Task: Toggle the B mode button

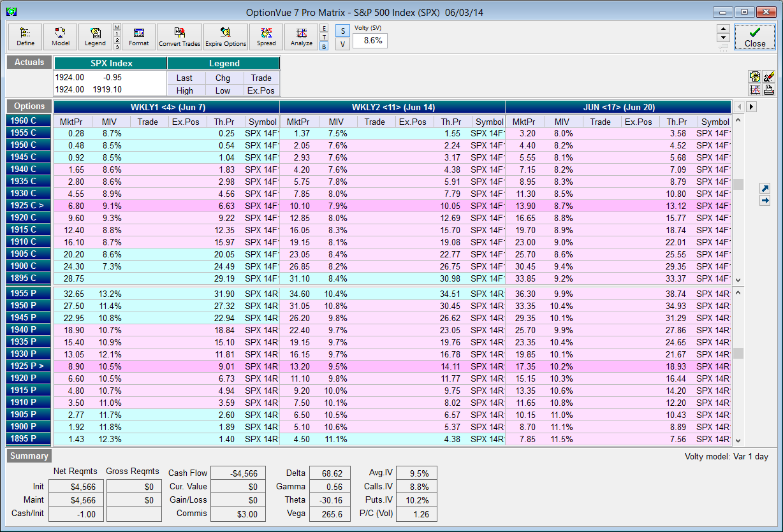Action: (324, 46)
